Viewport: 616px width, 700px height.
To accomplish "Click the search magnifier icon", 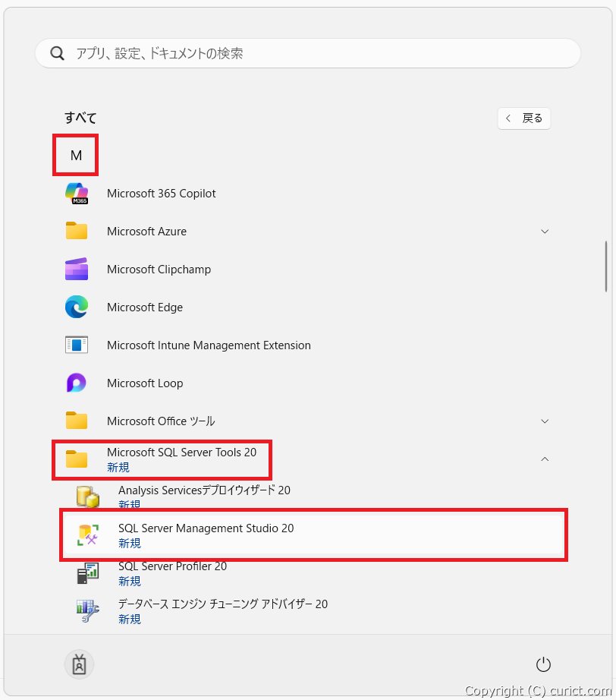I will [x=57, y=54].
